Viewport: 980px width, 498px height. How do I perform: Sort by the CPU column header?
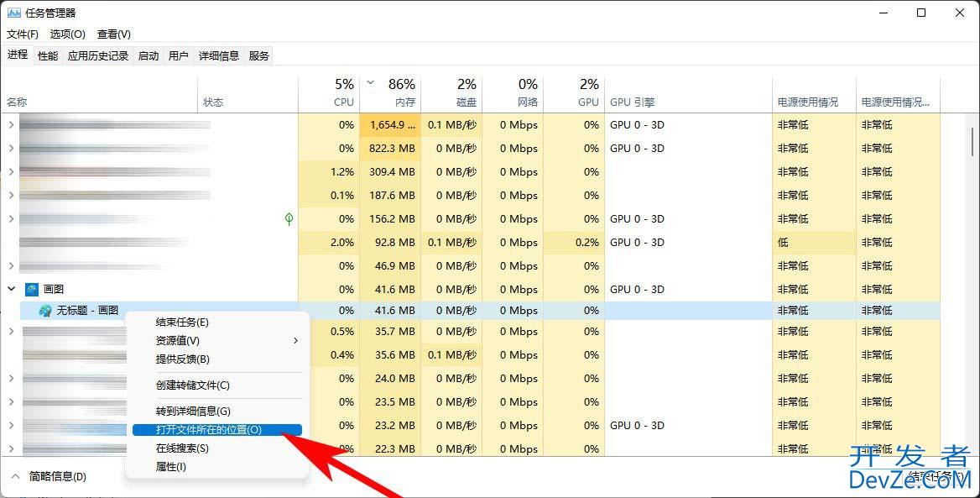tap(329, 94)
